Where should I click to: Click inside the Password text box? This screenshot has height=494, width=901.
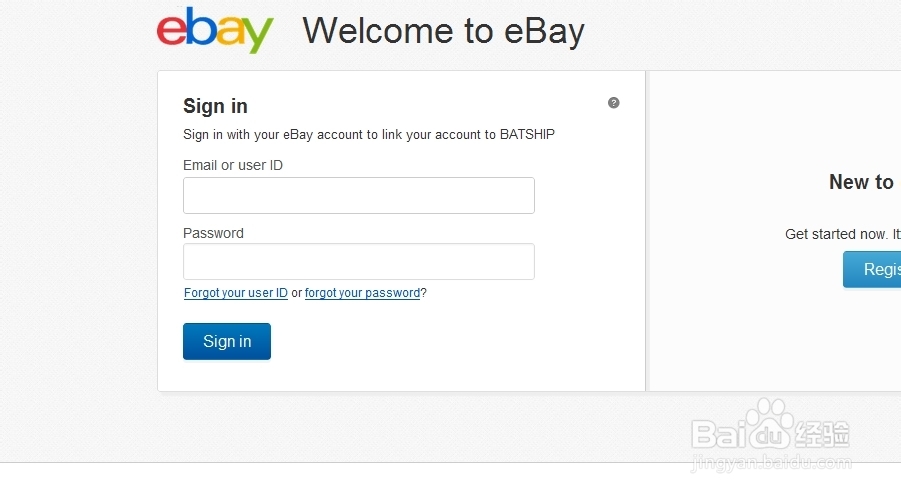pyautogui.click(x=359, y=261)
